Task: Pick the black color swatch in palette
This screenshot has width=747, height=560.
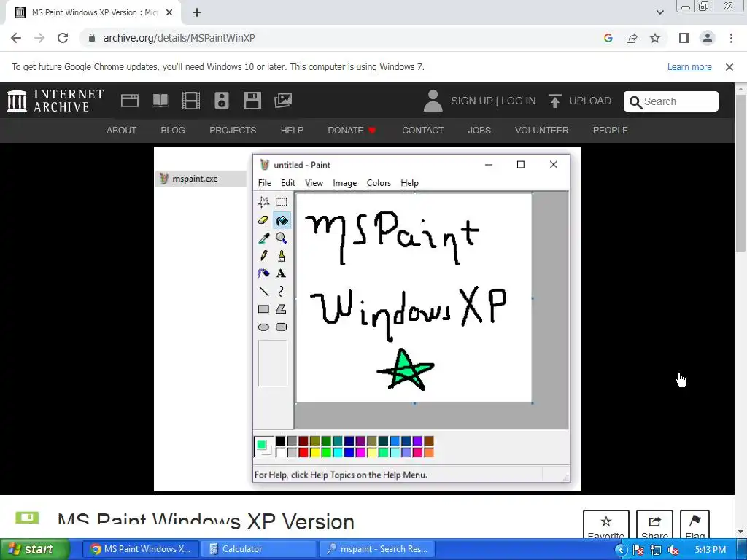Action: 281,441
